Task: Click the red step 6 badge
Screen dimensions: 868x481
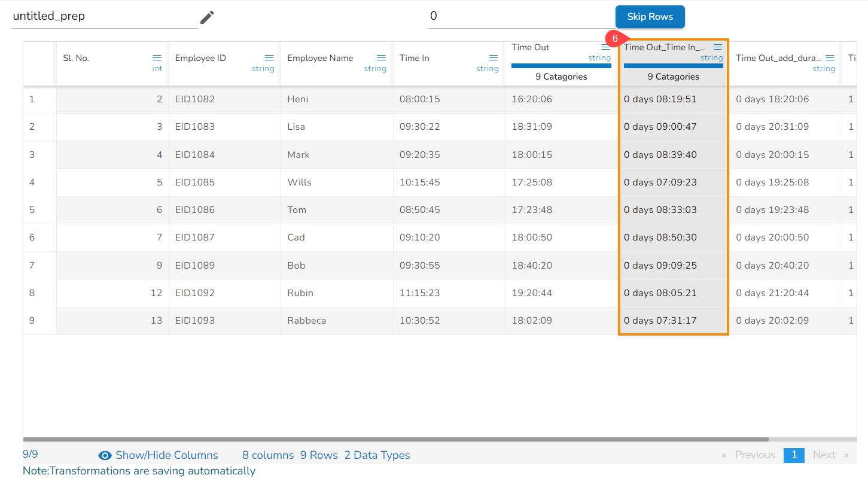Action: pyautogui.click(x=615, y=38)
